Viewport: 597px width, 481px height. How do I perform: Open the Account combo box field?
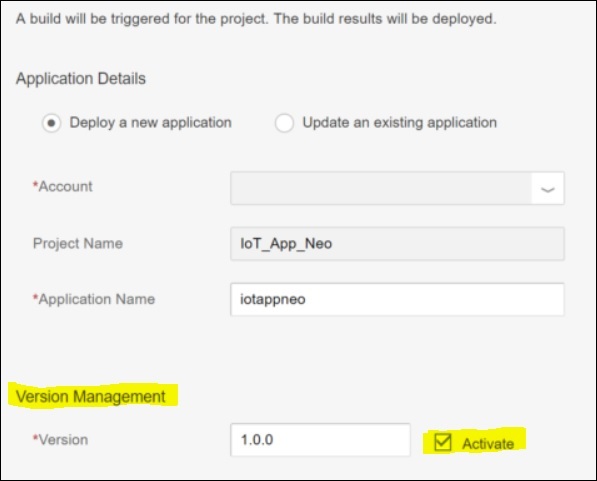pos(397,189)
